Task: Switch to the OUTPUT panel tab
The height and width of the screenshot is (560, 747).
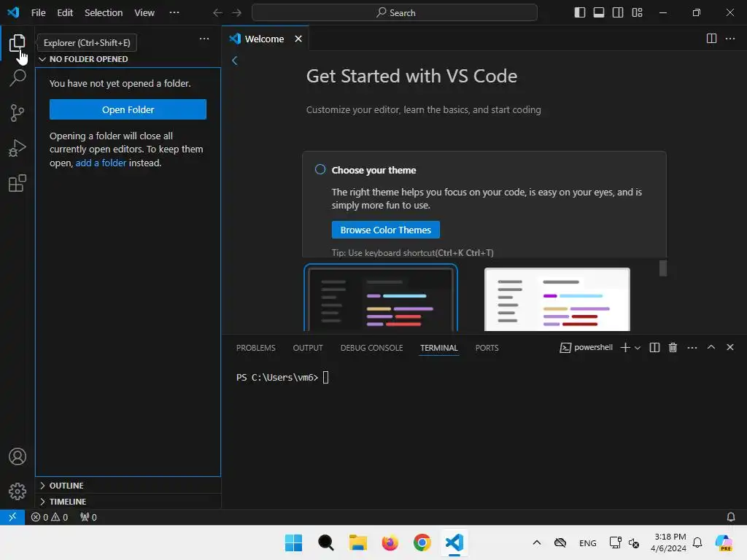Action: point(308,348)
